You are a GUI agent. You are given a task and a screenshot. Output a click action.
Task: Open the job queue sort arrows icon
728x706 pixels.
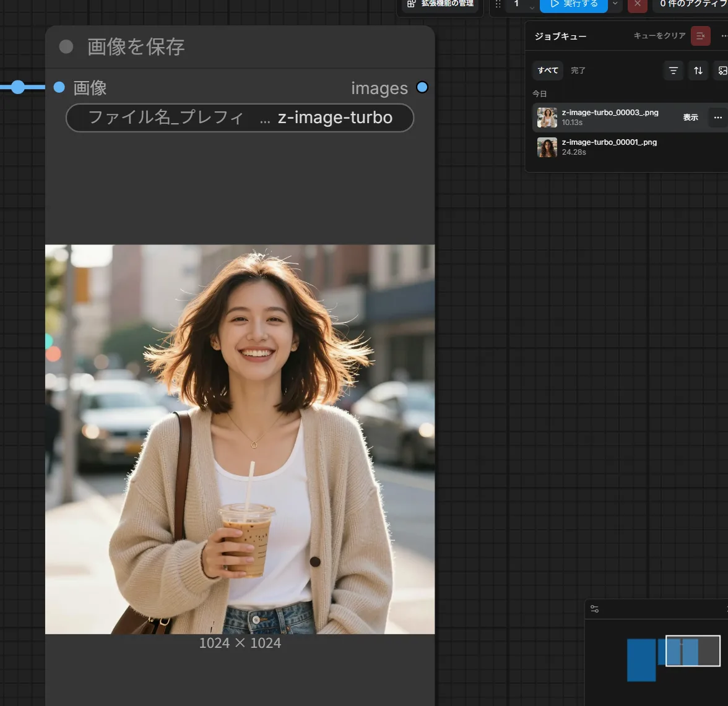pos(698,71)
